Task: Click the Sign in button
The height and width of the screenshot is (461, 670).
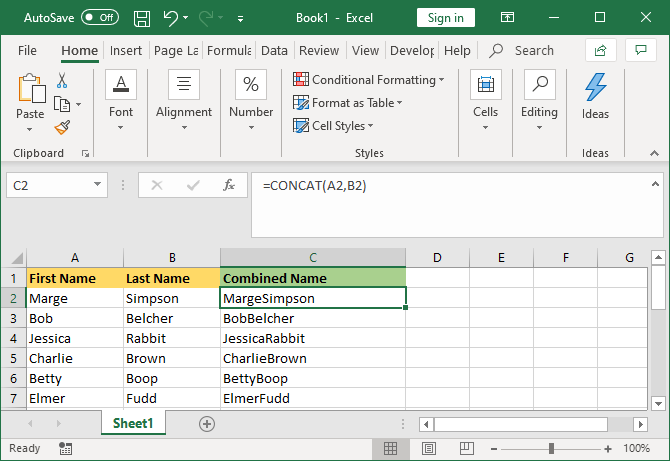Action: (x=445, y=18)
